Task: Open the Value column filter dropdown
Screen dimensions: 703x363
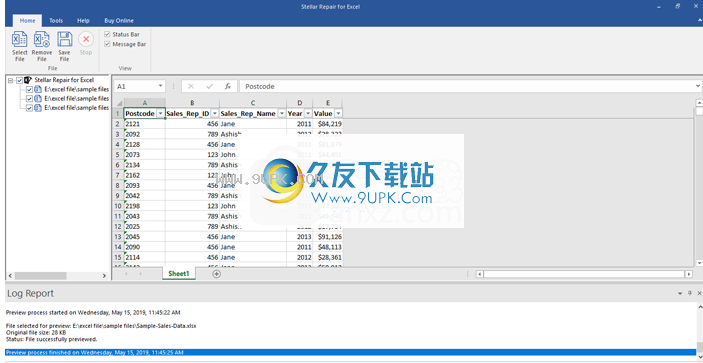Action: 338,114
